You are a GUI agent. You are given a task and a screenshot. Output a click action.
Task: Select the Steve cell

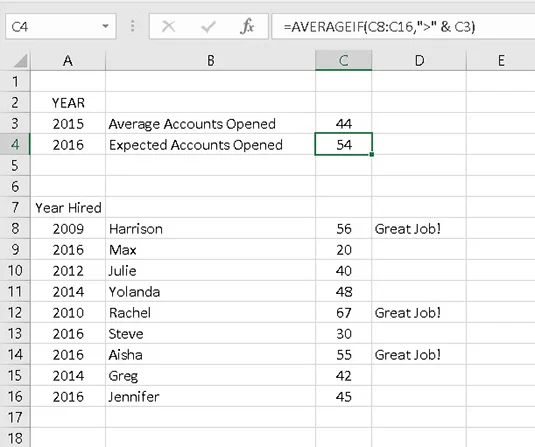coord(211,333)
